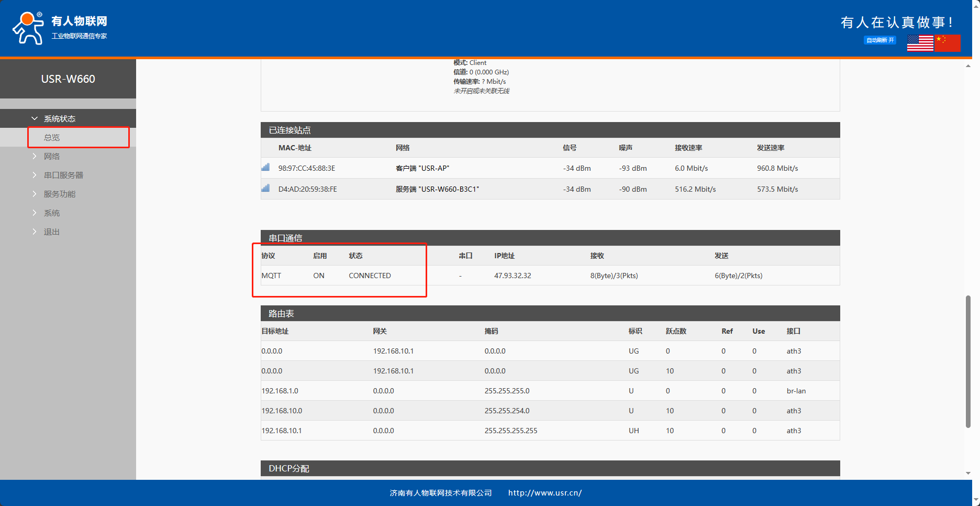Screen dimensions: 980x506
Task: Open the http://www.usr.cn/ footer link
Action: click(x=544, y=493)
